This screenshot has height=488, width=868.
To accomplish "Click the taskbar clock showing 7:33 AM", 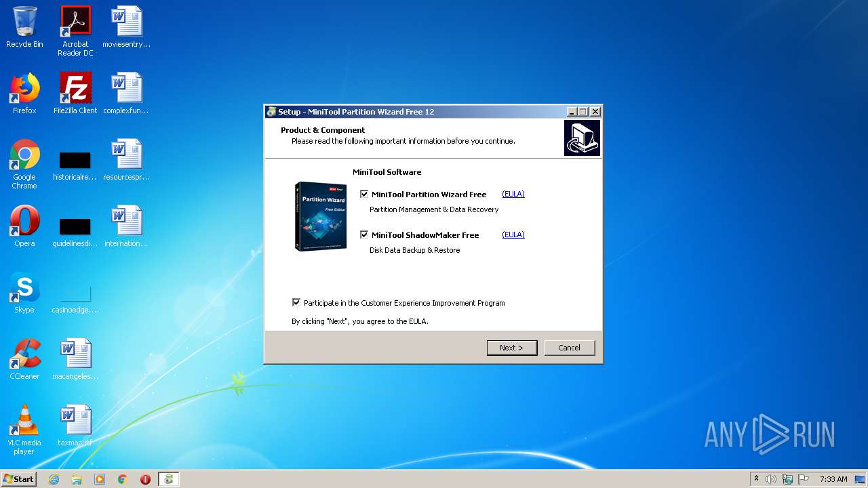I will pos(833,479).
